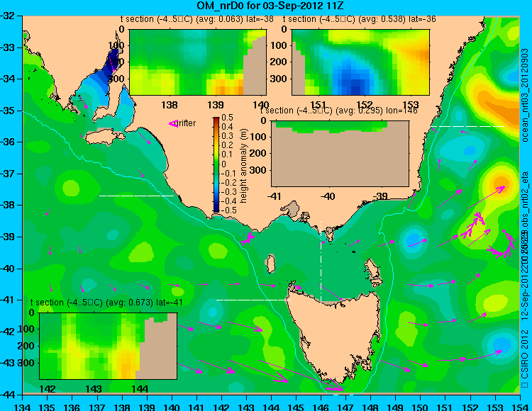
Task: Open the lat=-41 temperature section inset plot
Action: [108, 346]
